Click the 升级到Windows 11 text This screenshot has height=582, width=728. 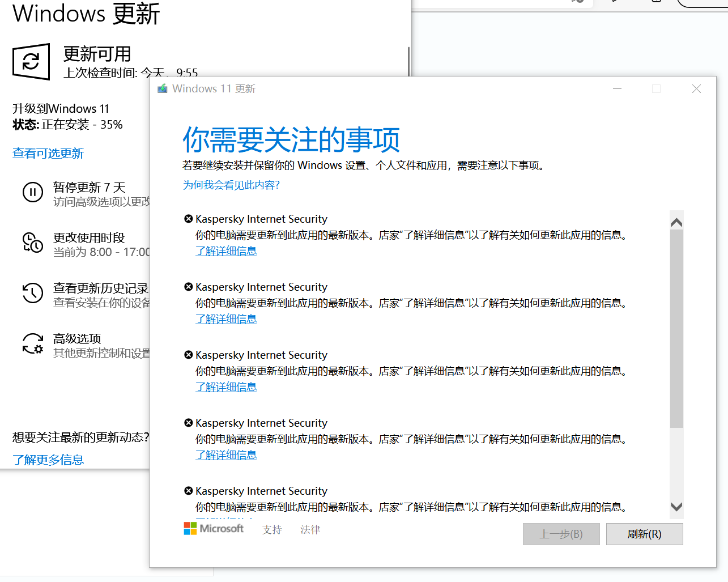61,108
